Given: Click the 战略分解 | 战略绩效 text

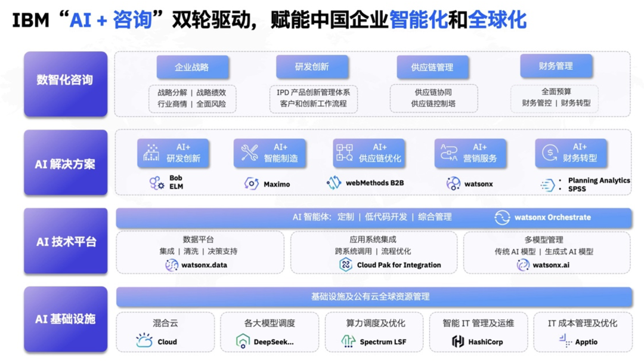Looking at the screenshot, I should pyautogui.click(x=191, y=92).
